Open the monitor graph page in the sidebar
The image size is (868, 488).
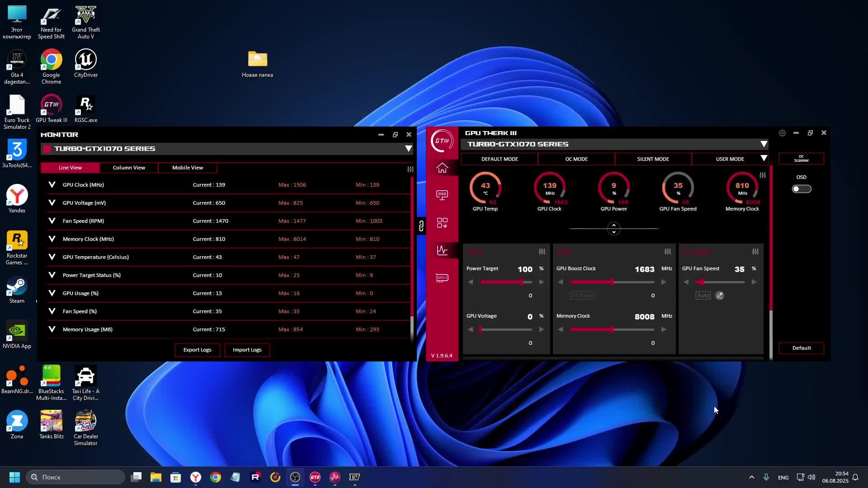pyautogui.click(x=442, y=250)
